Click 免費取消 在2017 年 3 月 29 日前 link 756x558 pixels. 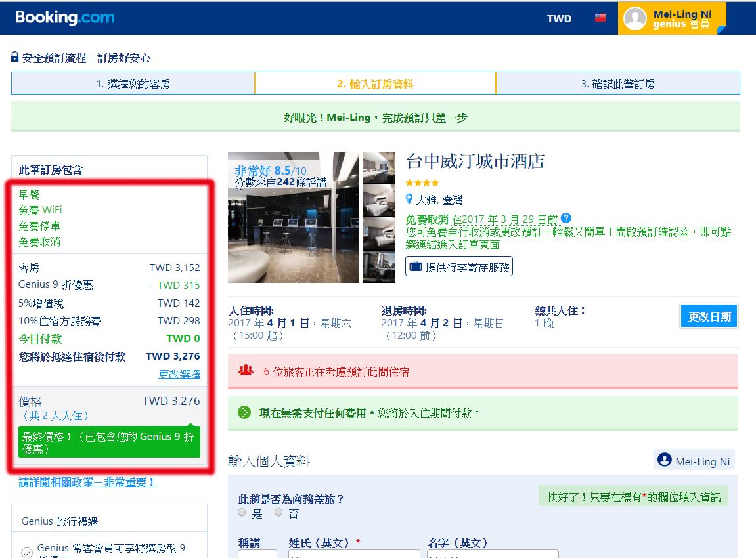481,219
